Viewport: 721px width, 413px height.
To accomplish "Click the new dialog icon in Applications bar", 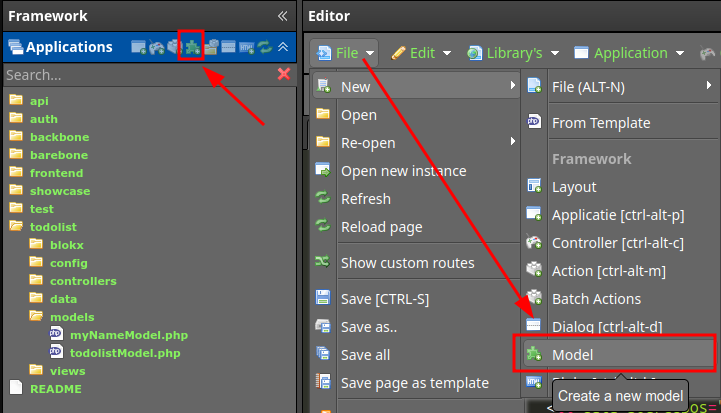I will (229, 47).
